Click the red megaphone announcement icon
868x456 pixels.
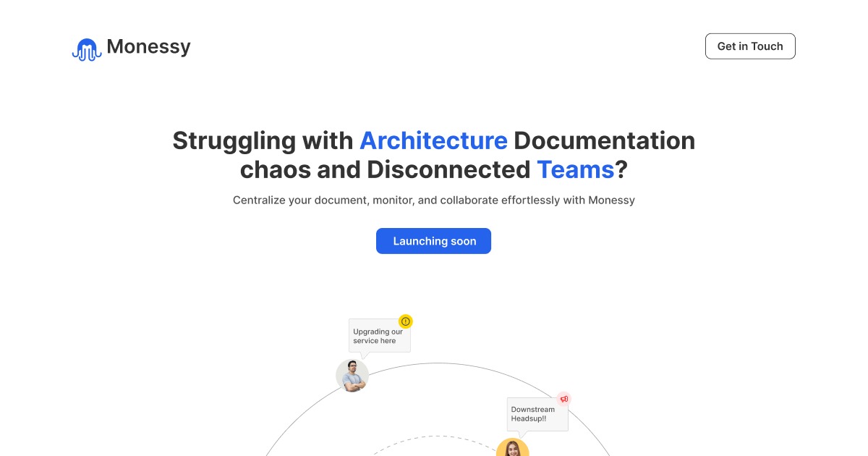[564, 399]
